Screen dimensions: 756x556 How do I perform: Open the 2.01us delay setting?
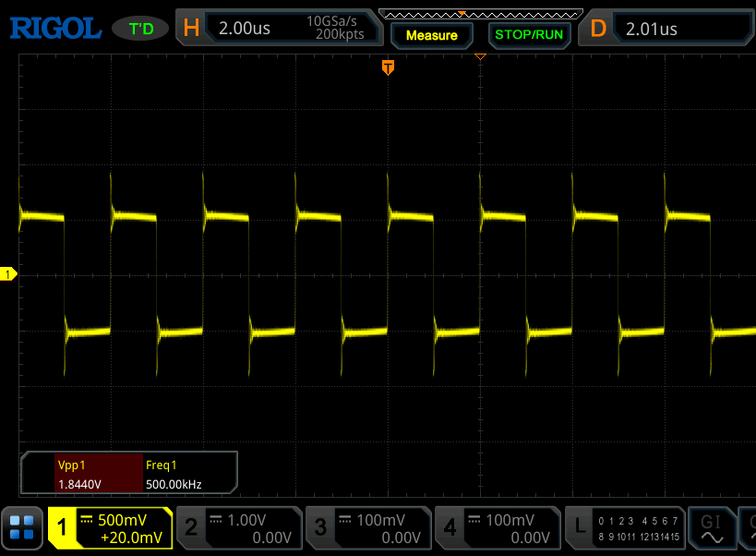coord(652,29)
